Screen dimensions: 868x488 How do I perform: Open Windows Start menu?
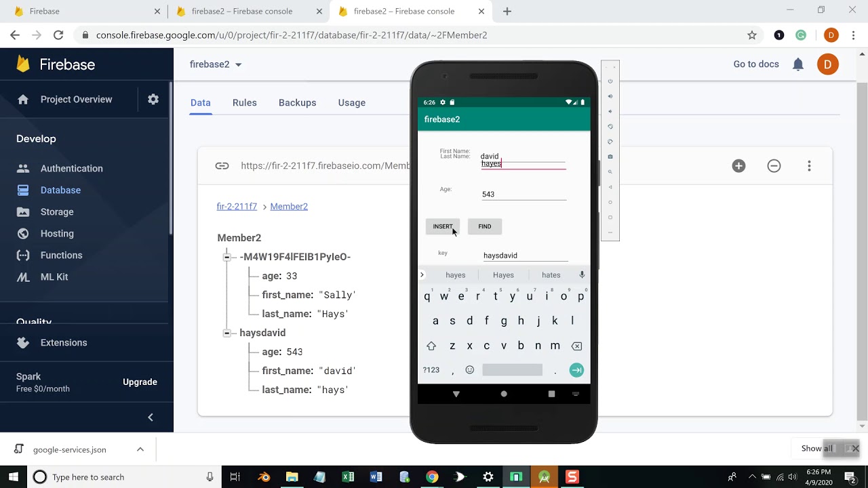pyautogui.click(x=14, y=477)
